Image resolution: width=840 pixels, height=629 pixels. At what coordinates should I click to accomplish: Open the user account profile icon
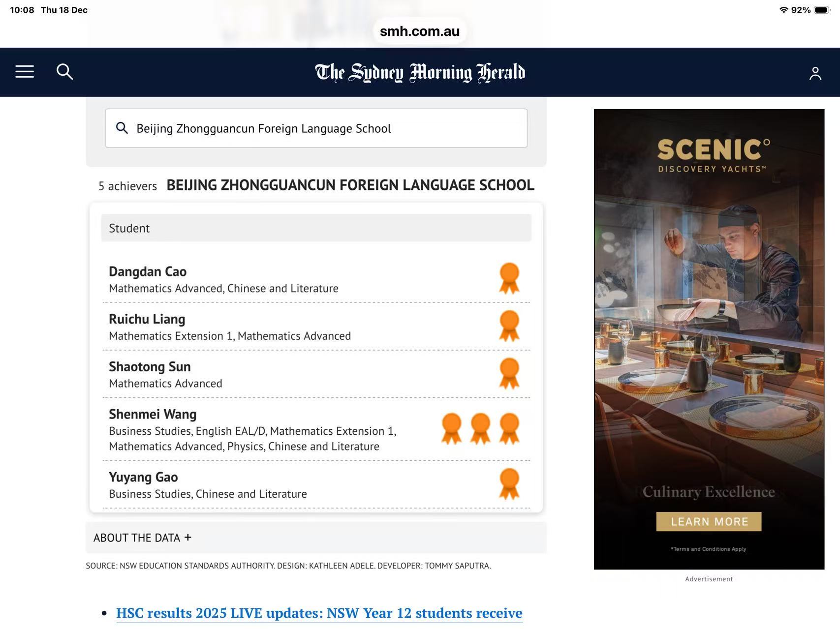point(815,73)
